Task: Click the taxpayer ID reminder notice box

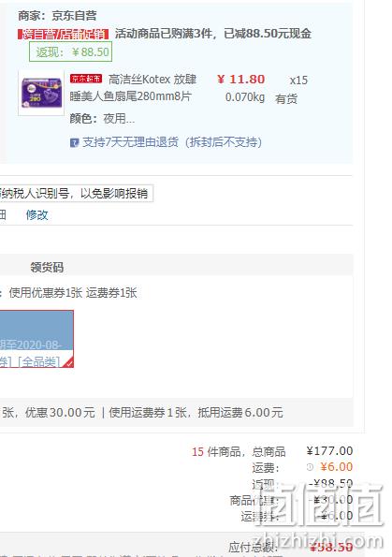Action: pos(77,194)
